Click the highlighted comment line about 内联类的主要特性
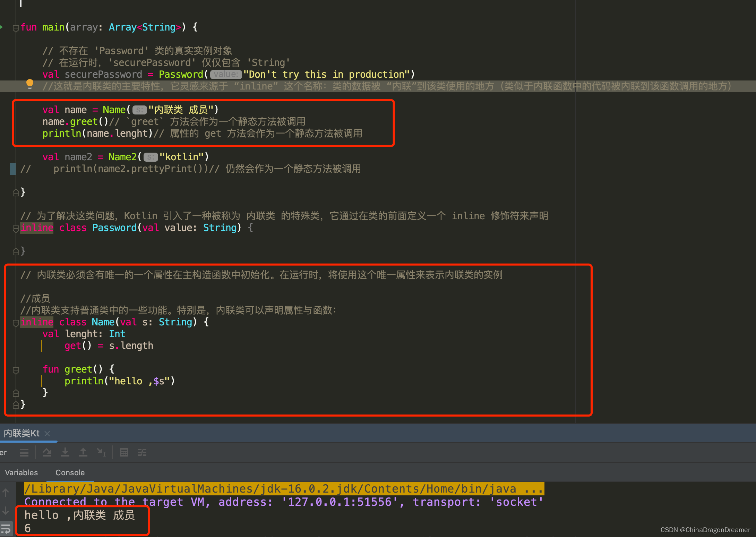Image resolution: width=756 pixels, height=537 pixels. [387, 86]
